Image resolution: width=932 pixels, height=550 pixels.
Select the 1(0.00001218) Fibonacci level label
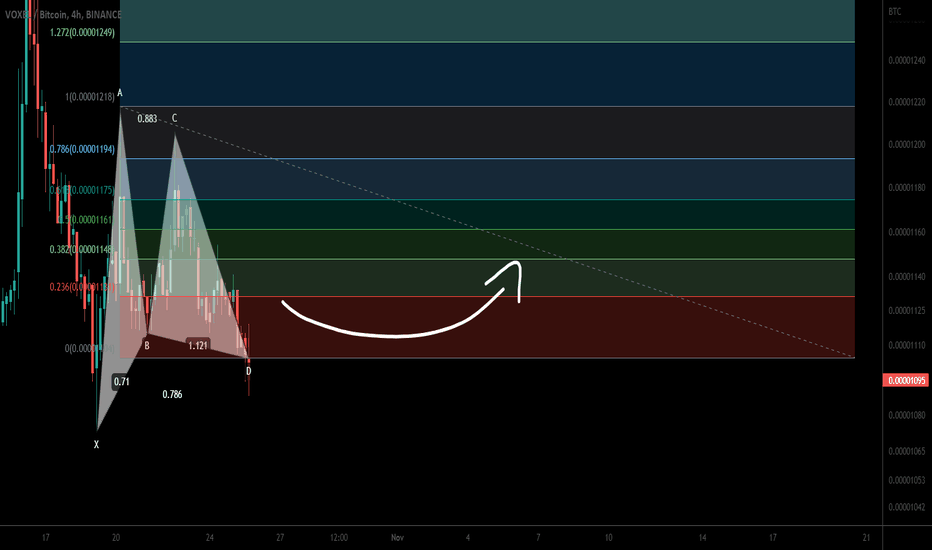tap(90, 96)
